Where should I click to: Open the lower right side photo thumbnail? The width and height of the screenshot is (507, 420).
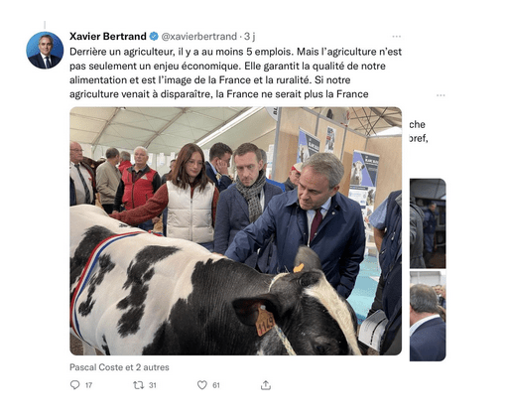428,316
